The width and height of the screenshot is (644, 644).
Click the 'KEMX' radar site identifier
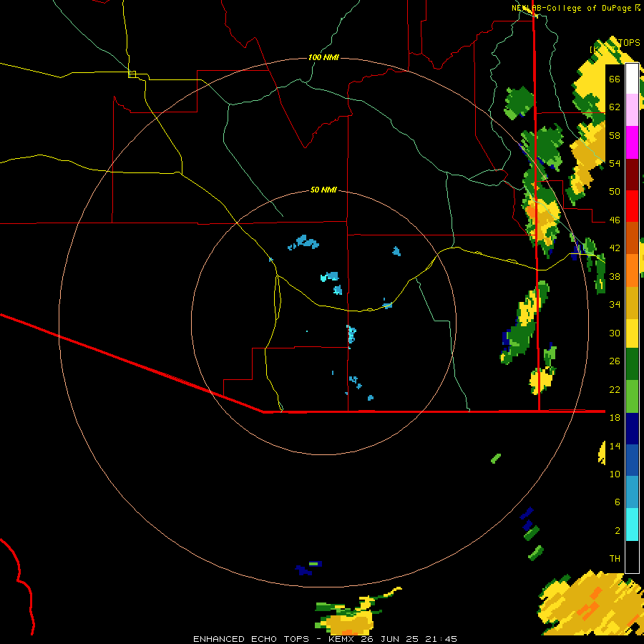(x=343, y=639)
